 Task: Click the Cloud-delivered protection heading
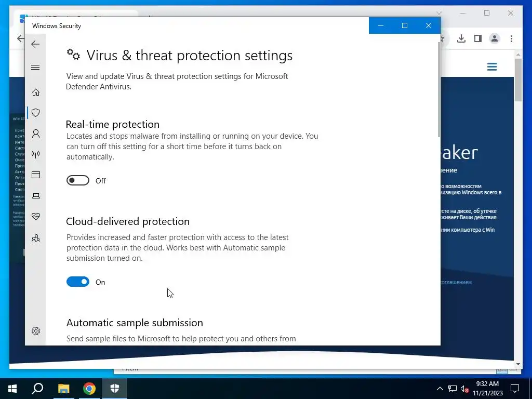coord(128,221)
